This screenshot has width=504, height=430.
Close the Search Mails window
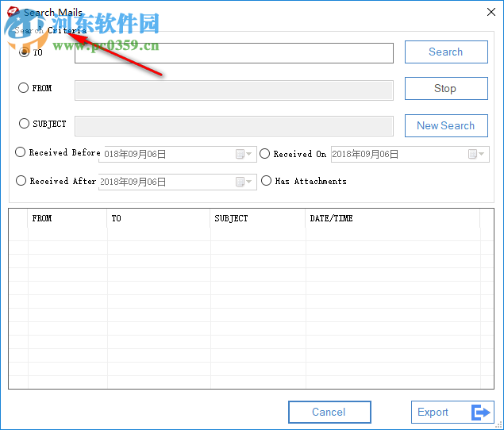[x=491, y=12]
